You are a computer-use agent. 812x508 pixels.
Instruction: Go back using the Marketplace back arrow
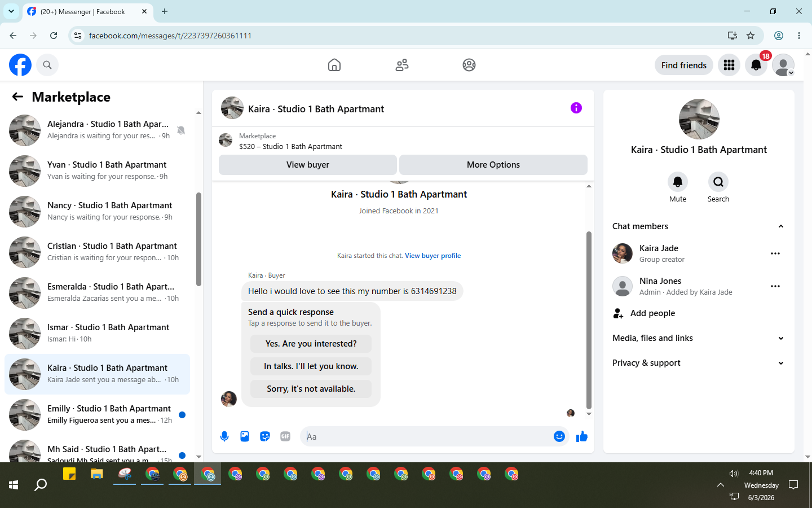click(17, 97)
